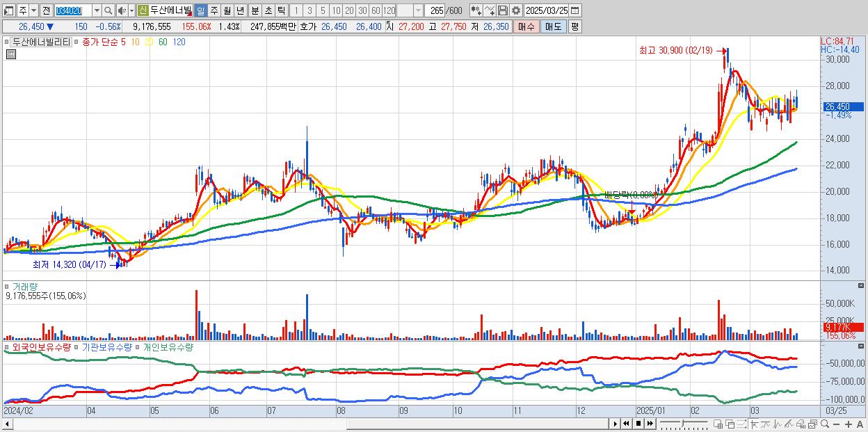Click the 호가 quote label
868x432 pixels.
point(308,26)
